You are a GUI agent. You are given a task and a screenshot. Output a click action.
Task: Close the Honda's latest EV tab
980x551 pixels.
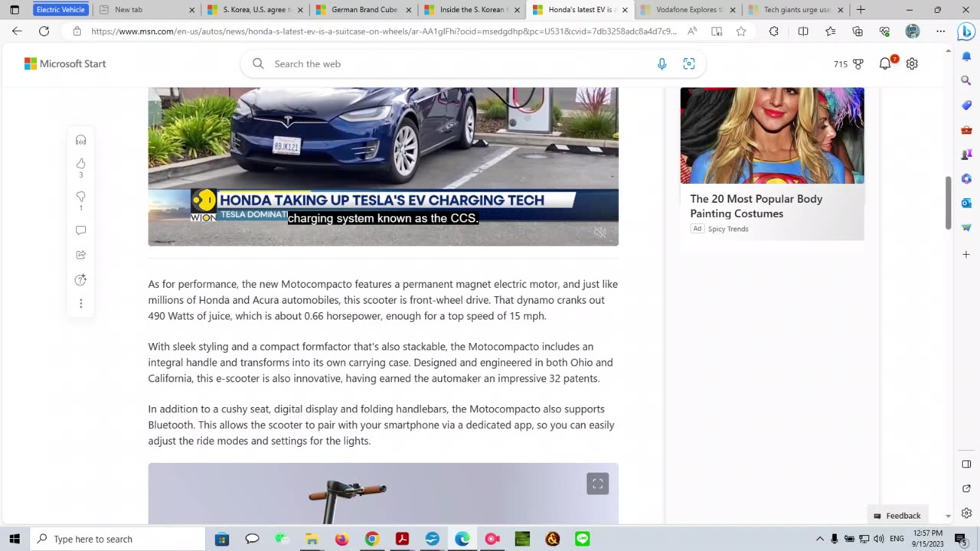(x=625, y=10)
